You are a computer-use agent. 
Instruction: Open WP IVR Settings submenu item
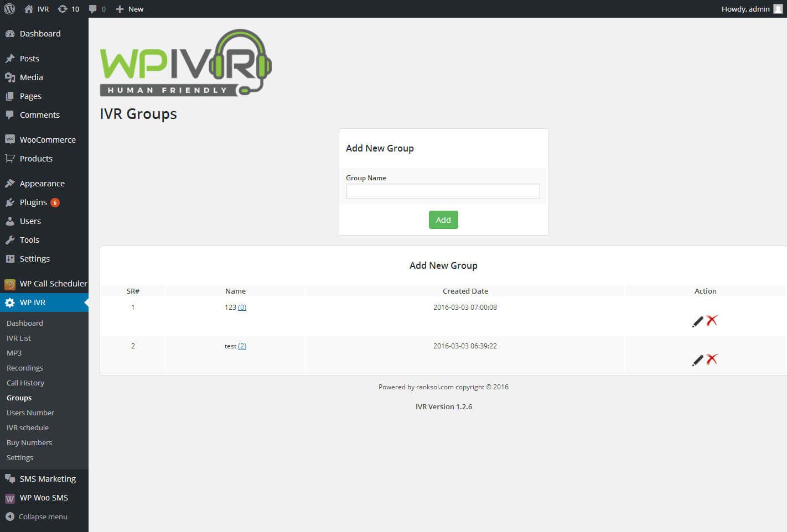coord(20,457)
